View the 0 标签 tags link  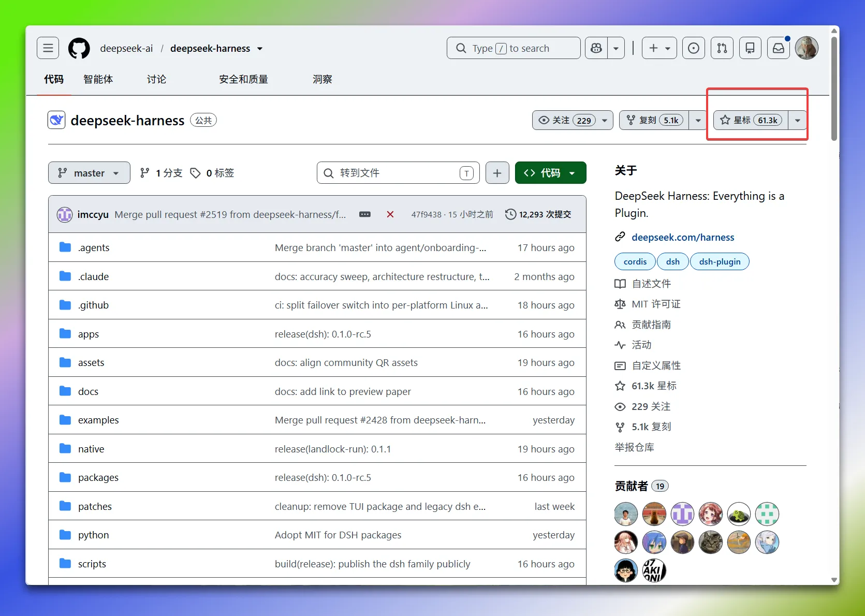click(212, 173)
